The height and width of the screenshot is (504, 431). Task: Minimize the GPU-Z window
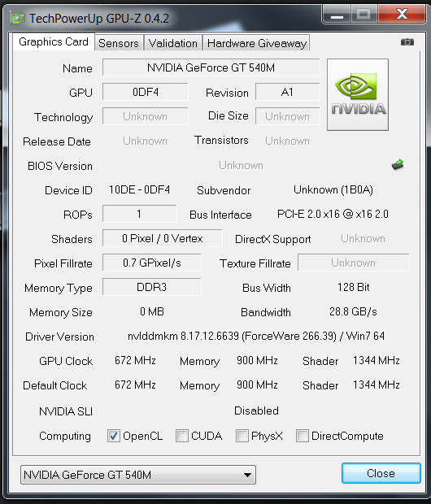(x=337, y=15)
